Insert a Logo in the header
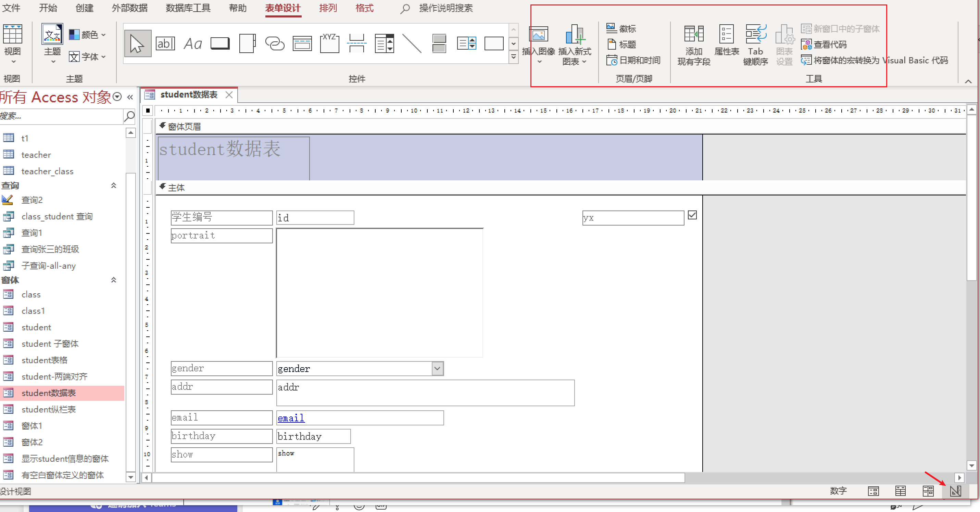This screenshot has width=980, height=512. click(621, 28)
